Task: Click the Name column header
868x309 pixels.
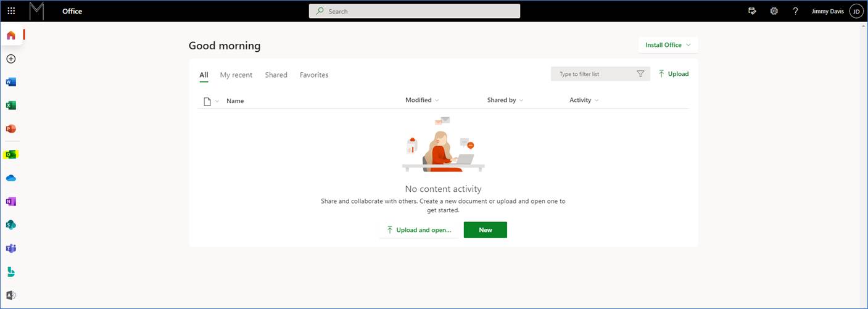Action: tap(235, 101)
